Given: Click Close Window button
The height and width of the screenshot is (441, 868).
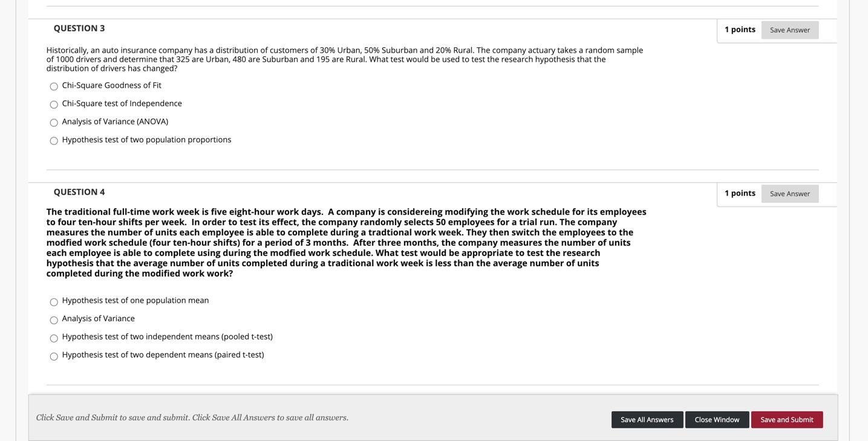Looking at the screenshot, I should click(x=717, y=420).
